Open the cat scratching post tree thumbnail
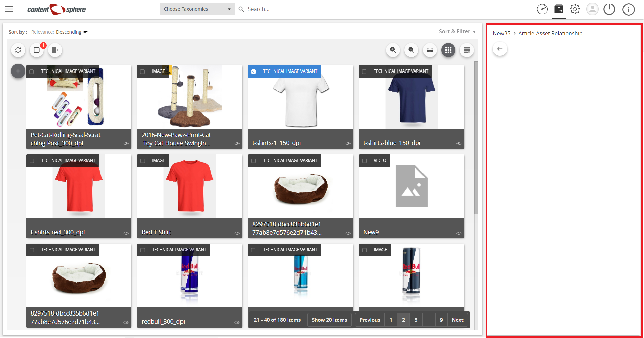Screen dimensions: 644x338 (x=190, y=97)
